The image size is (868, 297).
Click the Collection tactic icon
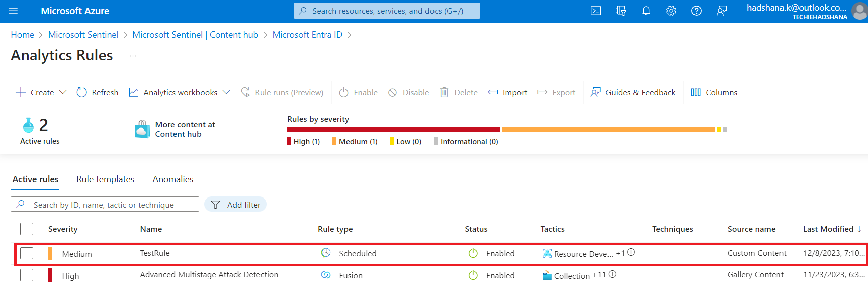pos(547,275)
